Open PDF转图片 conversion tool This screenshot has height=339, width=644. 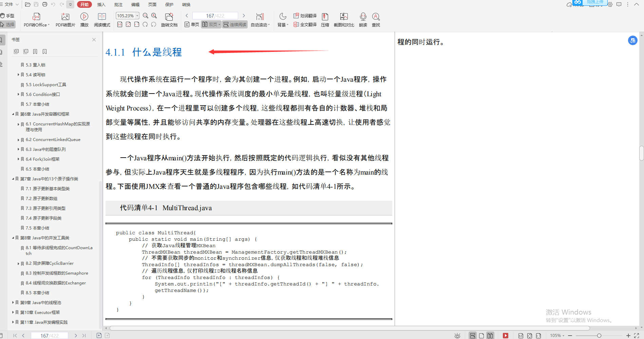(65, 19)
